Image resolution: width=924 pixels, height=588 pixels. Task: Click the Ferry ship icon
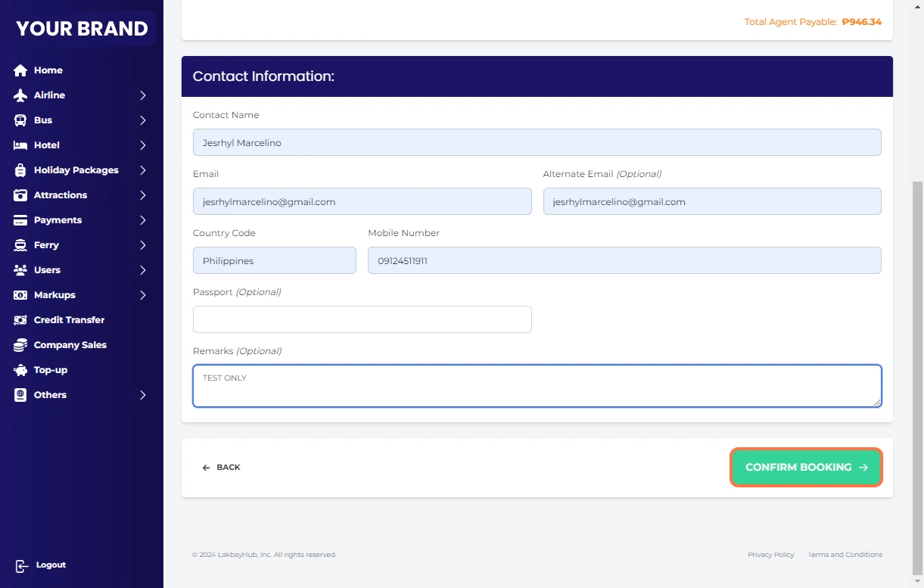[x=20, y=245]
